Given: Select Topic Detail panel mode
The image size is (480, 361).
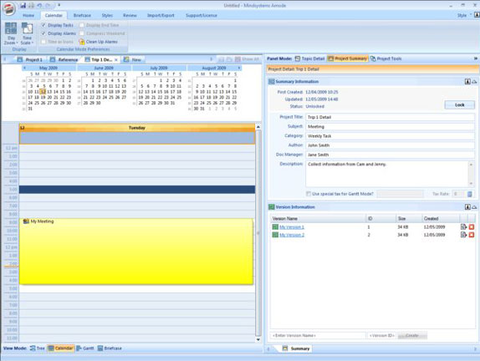Looking at the screenshot, I should coord(310,59).
